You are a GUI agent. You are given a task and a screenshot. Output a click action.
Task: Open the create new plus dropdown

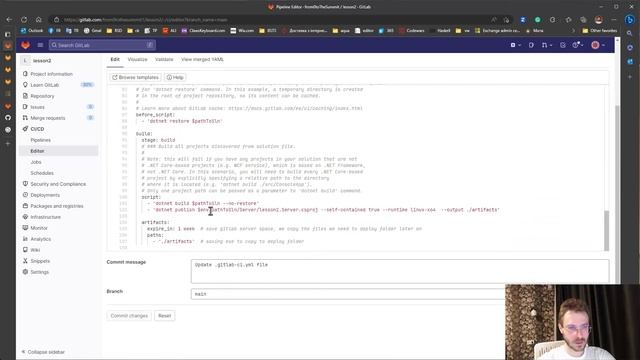coord(516,45)
